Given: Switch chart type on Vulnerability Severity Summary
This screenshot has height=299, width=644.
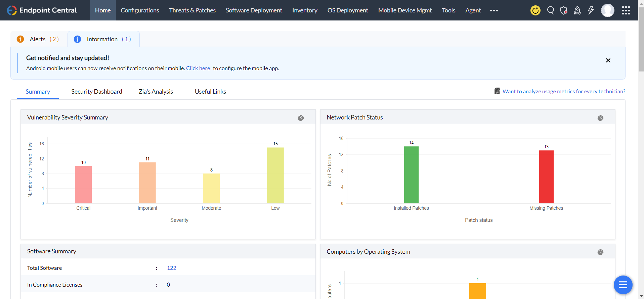Looking at the screenshot, I should click(301, 118).
